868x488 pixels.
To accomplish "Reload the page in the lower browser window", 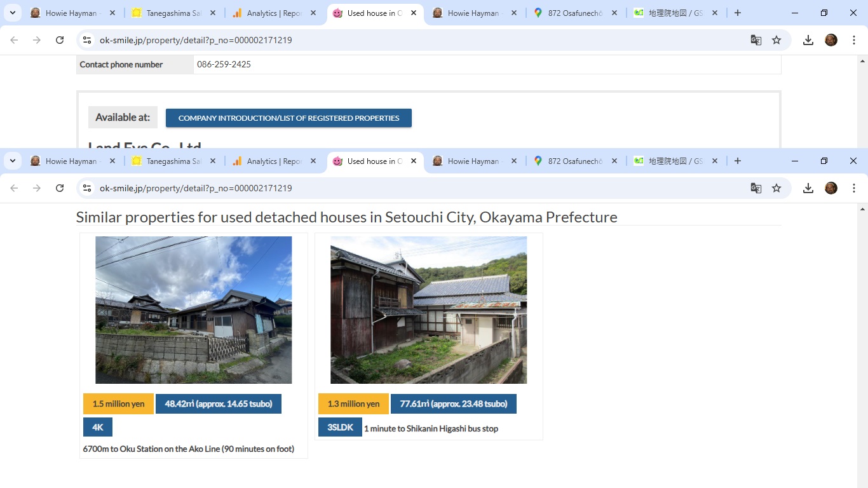I will [x=60, y=188].
